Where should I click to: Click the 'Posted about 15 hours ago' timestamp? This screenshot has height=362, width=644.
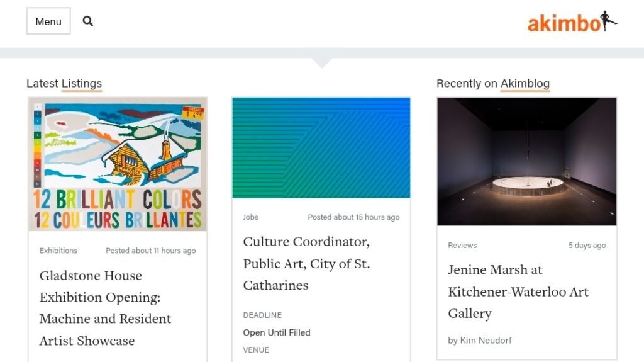[353, 217]
